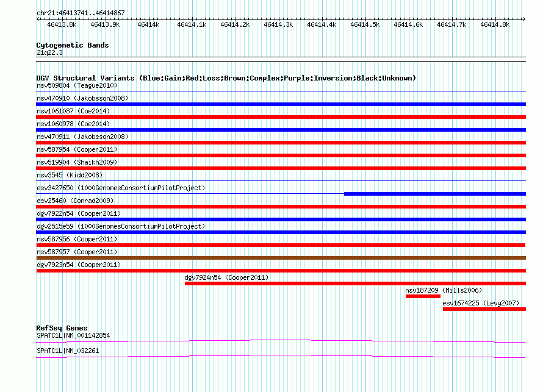Image resolution: width=543 pixels, height=392 pixels.
Task: Click the nsv470910 (Jakobsson2008) blue gain bar
Action: pos(281,104)
